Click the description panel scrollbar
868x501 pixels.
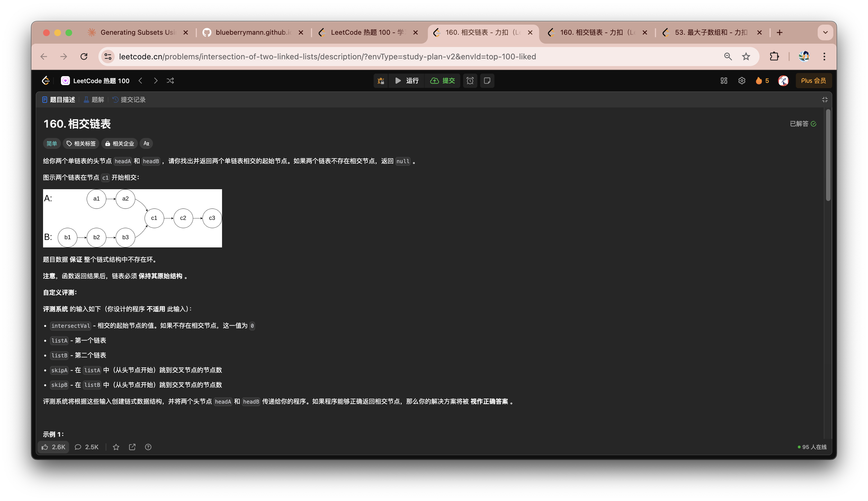(828, 155)
